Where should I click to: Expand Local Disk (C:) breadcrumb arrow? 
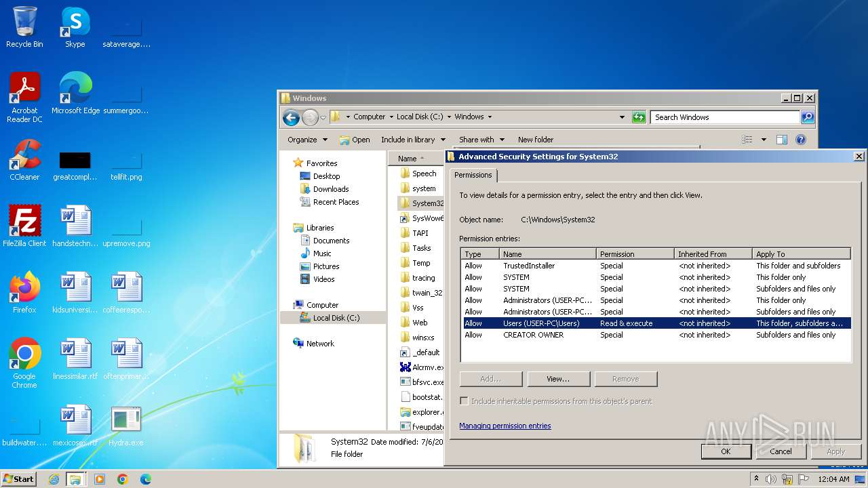click(x=449, y=117)
